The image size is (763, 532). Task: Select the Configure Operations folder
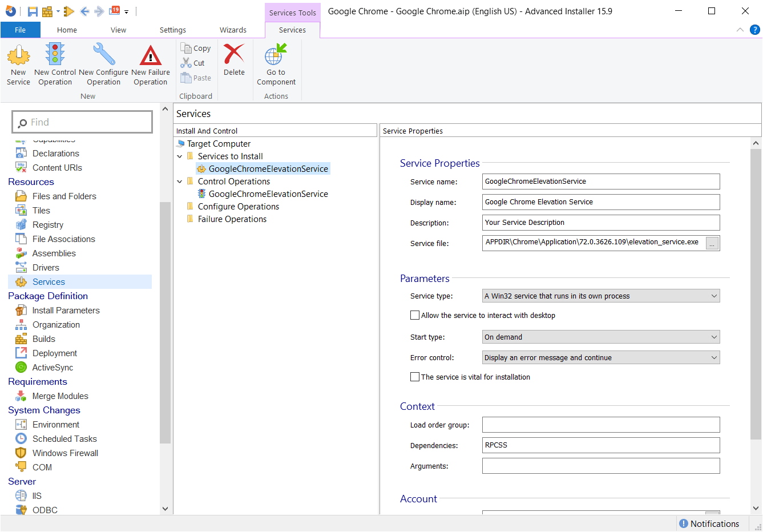[238, 207]
